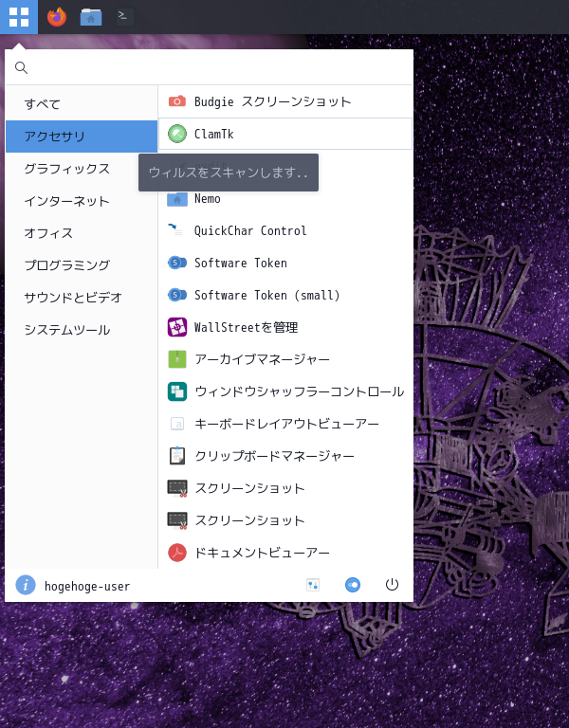
Task: Open the サウンドとビデオ category
Action: coord(82,297)
